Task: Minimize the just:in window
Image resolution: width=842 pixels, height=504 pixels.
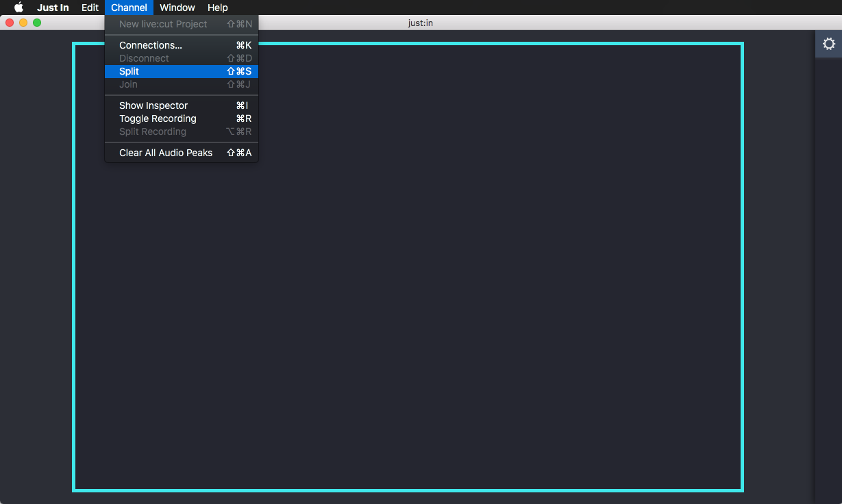Action: [23, 23]
